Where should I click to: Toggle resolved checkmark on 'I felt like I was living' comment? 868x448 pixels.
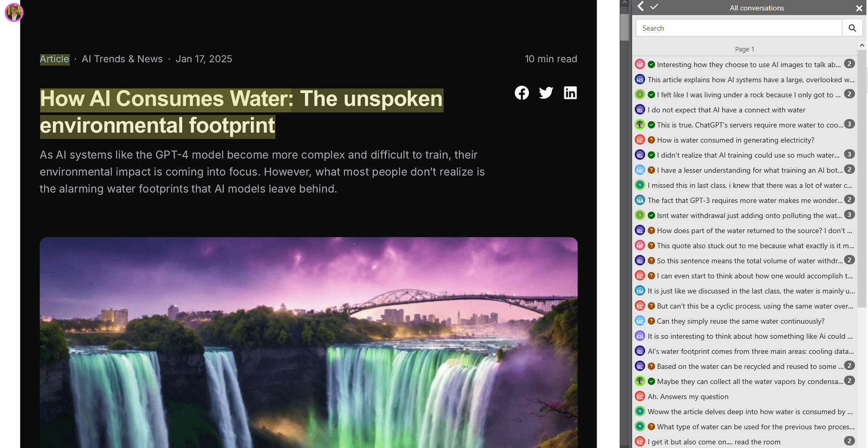click(651, 95)
